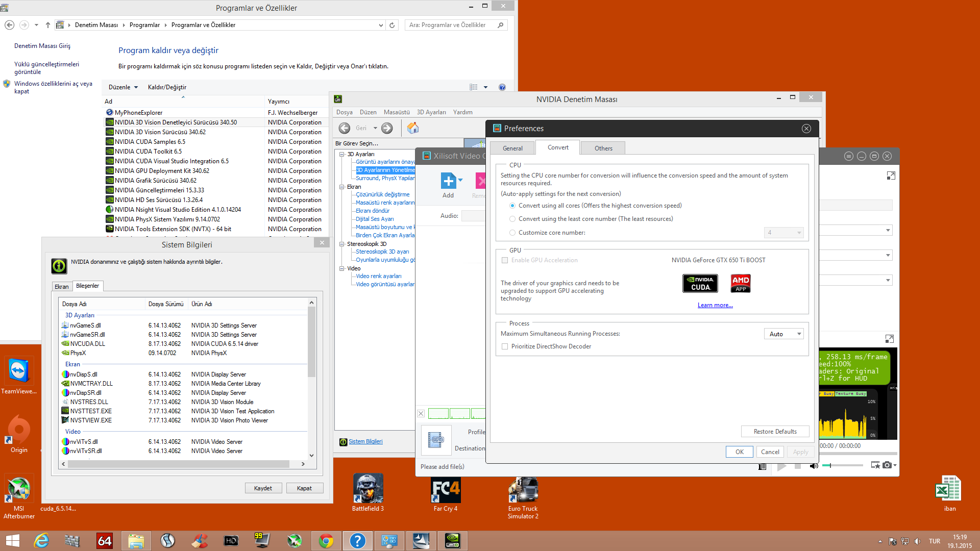The width and height of the screenshot is (980, 551).
Task: Open the Windows Start button
Action: (13, 541)
